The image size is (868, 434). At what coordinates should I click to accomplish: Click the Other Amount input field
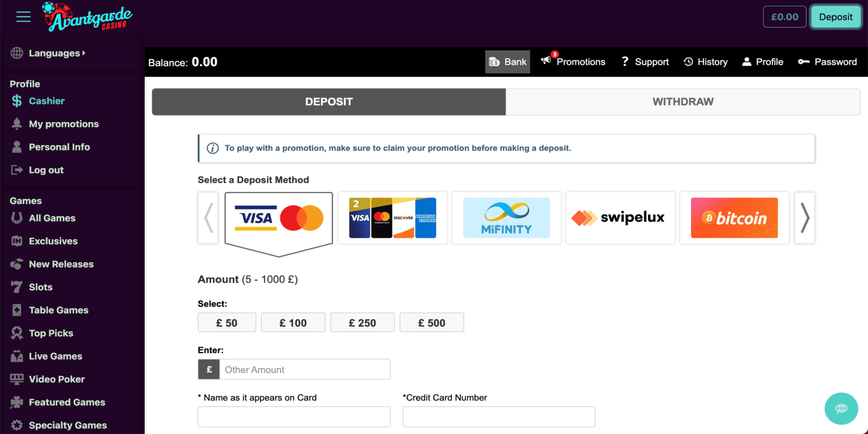pyautogui.click(x=304, y=369)
